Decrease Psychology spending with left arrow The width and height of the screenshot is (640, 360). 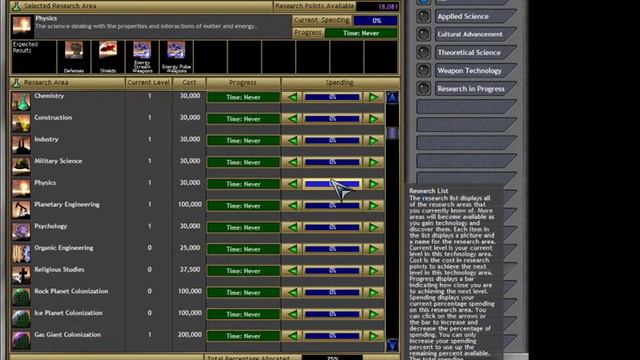(292, 227)
